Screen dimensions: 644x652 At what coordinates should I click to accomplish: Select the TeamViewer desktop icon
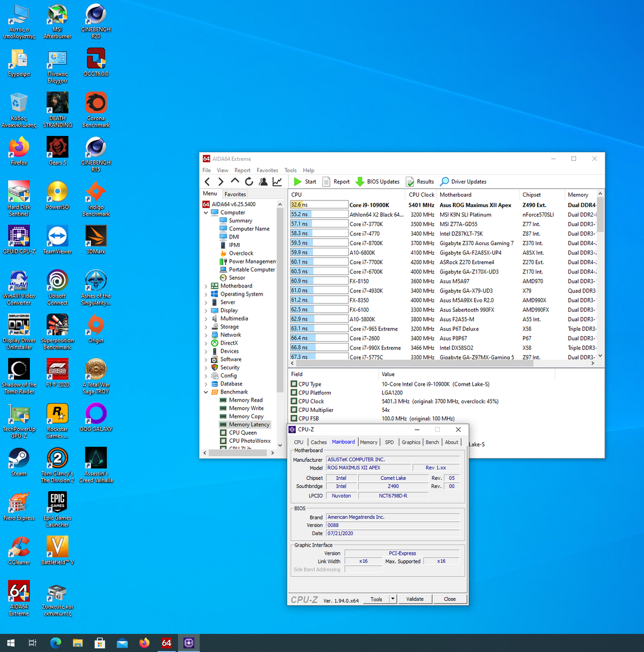57,240
